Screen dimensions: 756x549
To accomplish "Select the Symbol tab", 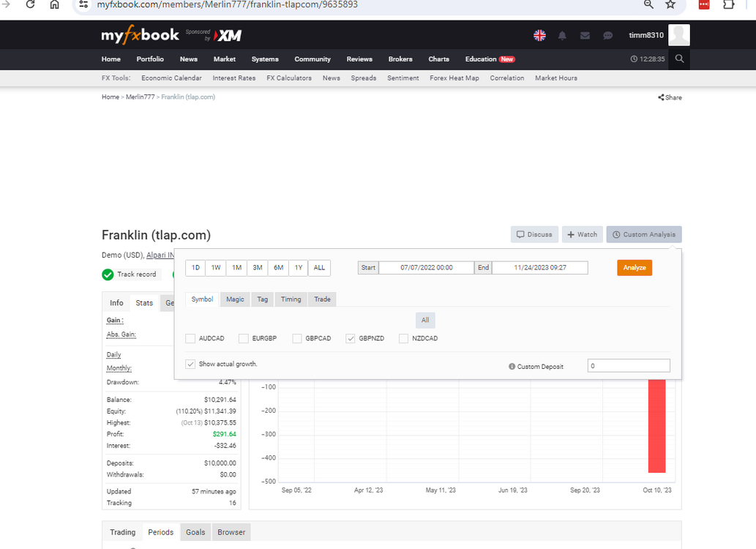I will 202,299.
